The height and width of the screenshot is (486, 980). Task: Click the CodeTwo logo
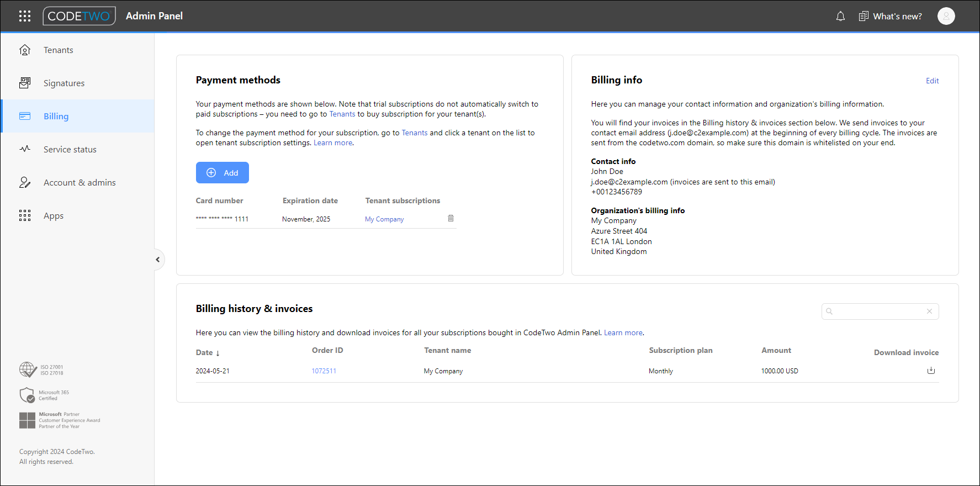coord(80,16)
